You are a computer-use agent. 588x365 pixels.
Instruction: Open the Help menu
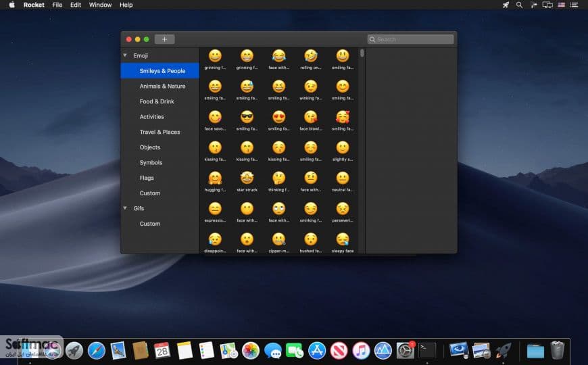coord(126,5)
